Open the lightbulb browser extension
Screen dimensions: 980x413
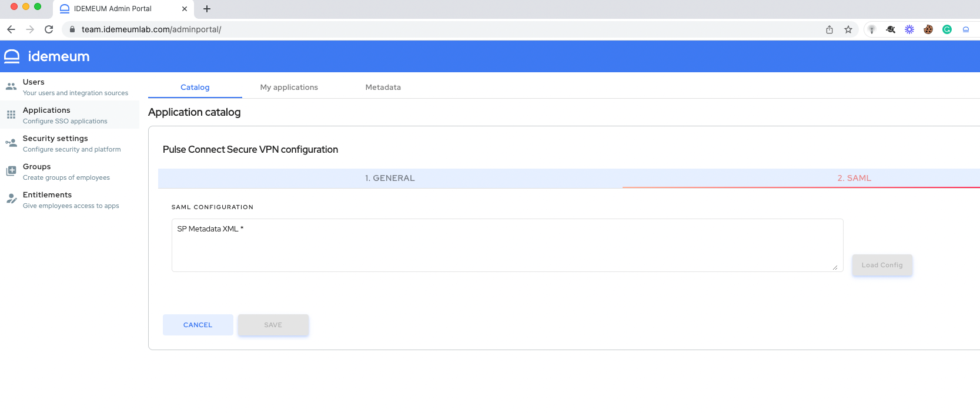coord(872,29)
